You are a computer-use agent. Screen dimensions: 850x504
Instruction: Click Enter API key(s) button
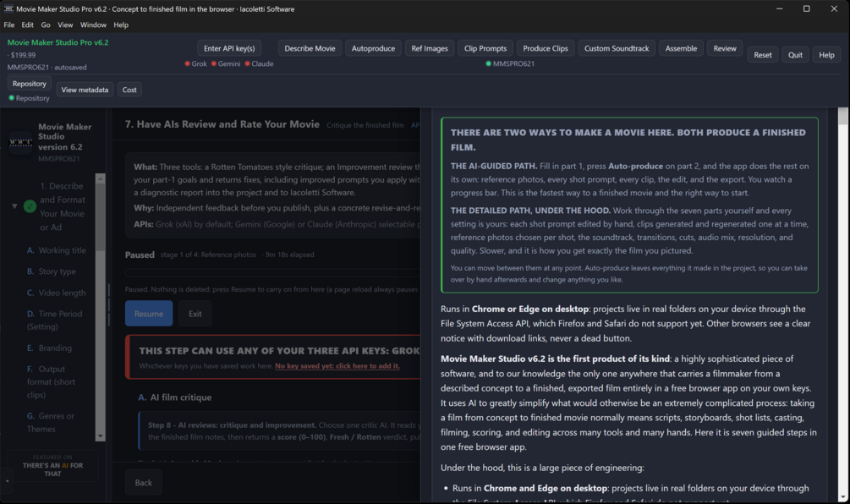tap(229, 48)
